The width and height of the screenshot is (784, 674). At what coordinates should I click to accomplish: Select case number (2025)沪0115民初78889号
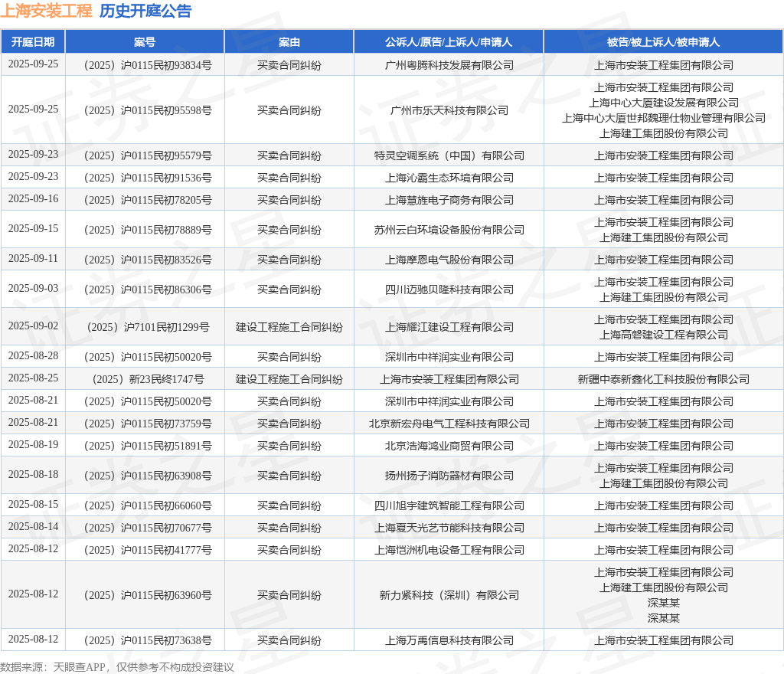coord(148,230)
